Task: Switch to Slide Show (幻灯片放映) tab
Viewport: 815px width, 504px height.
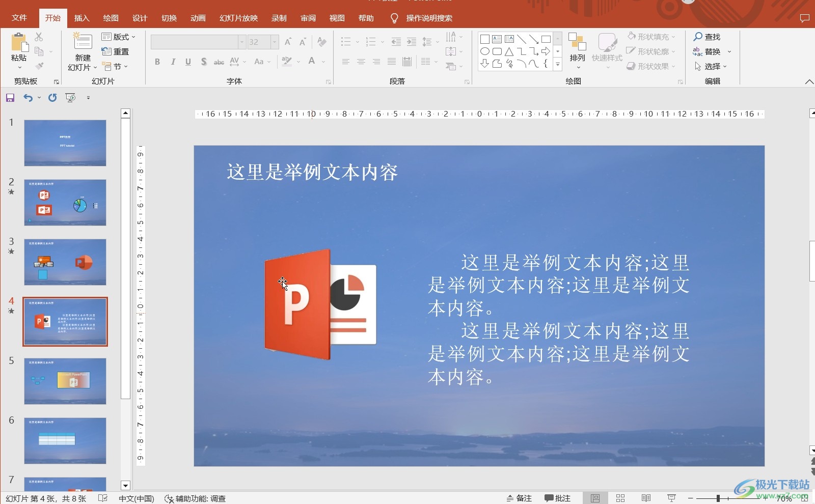Action: [x=238, y=18]
